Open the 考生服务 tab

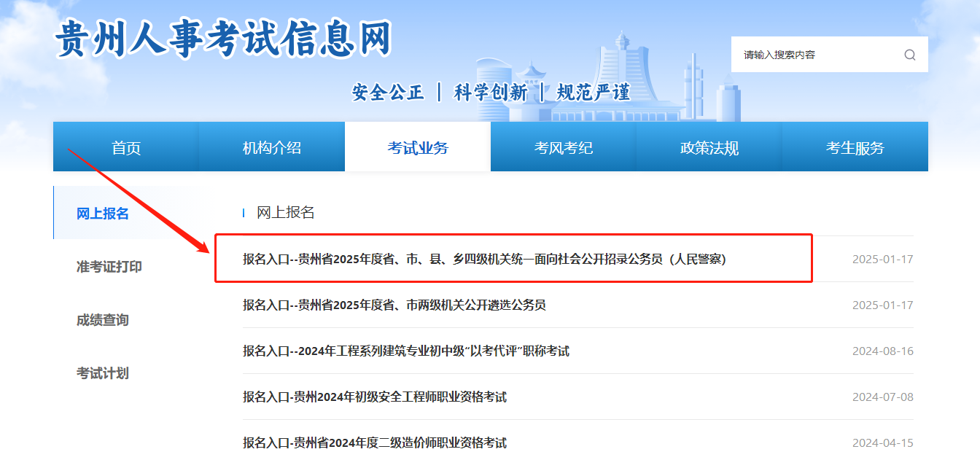855,147
